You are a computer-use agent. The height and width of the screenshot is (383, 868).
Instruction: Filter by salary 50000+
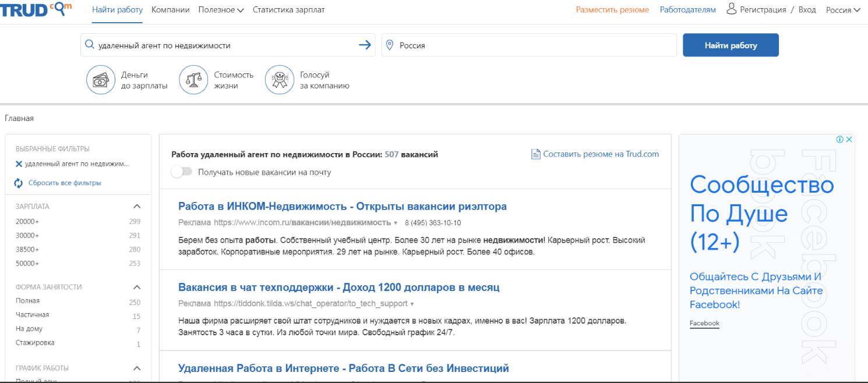coord(27,263)
